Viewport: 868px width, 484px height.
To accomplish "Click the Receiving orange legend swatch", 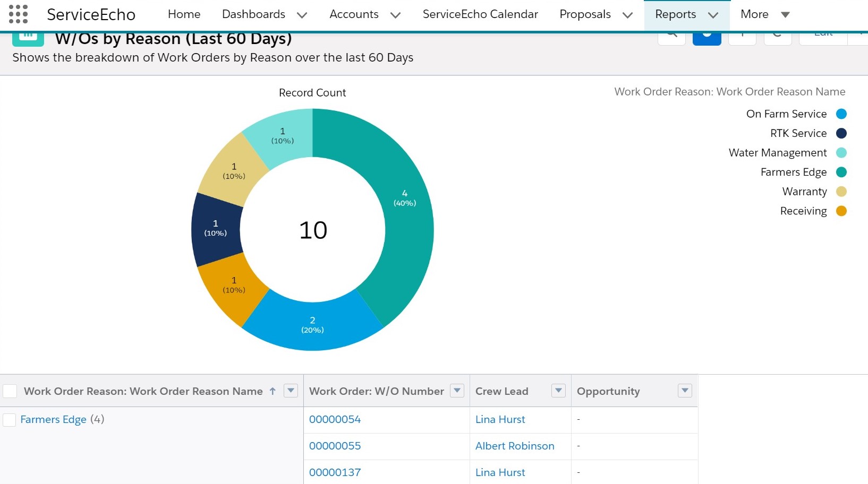I will (x=841, y=211).
